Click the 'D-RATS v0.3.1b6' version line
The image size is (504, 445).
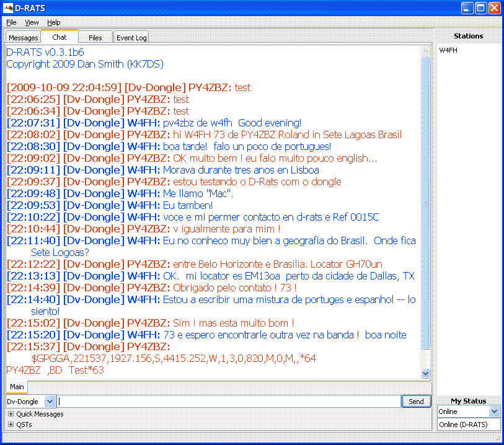point(45,52)
